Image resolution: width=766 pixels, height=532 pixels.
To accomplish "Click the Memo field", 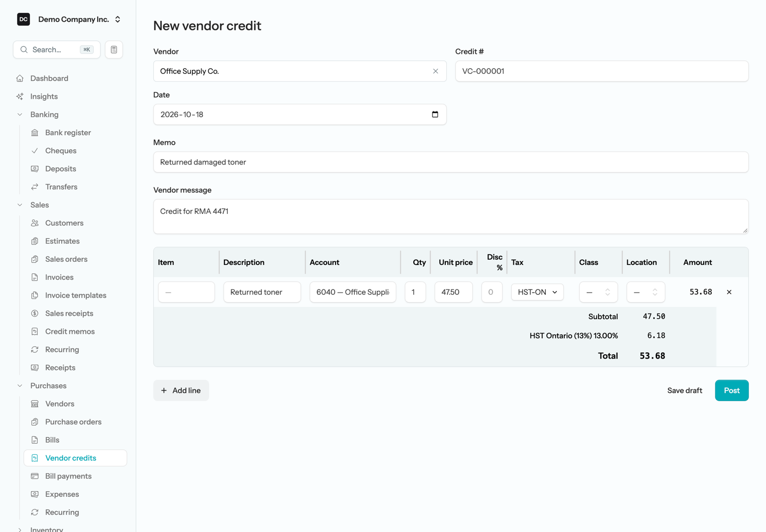I will point(451,162).
